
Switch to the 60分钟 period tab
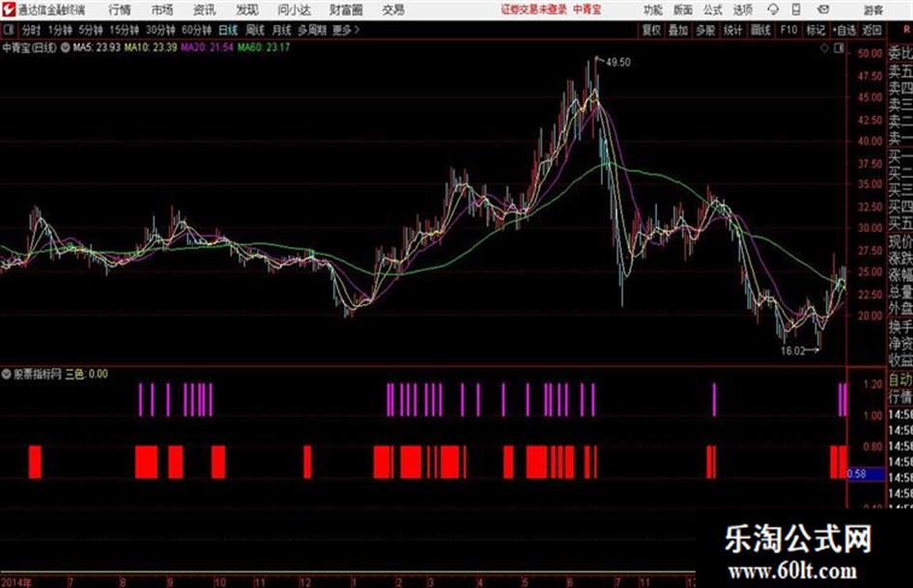click(x=197, y=30)
